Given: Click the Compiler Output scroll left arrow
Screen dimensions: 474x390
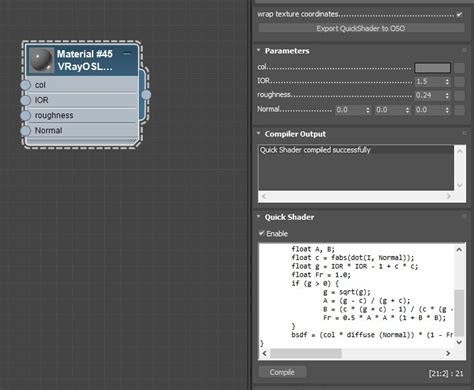Looking at the screenshot, I should (264, 196).
